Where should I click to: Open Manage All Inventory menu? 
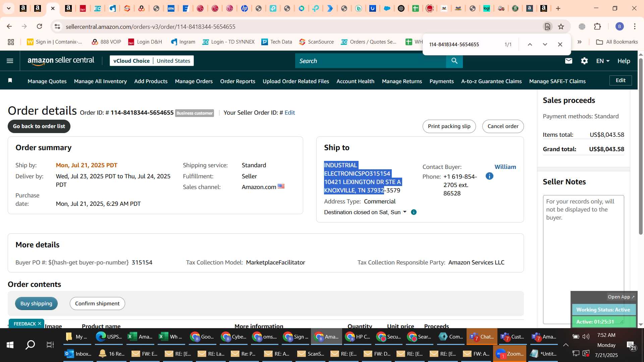tap(100, 81)
